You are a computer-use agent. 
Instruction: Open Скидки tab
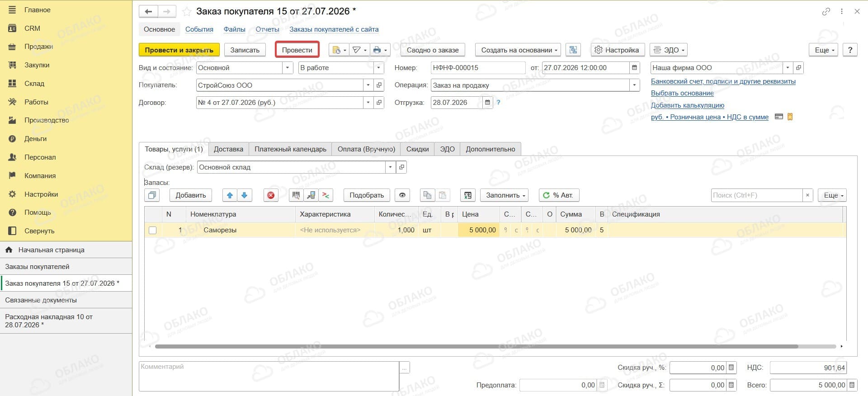point(417,149)
